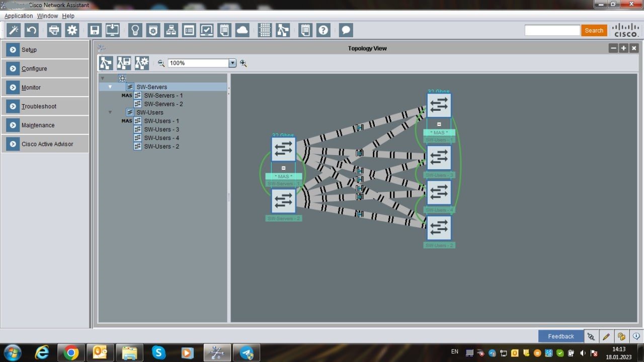The image size is (644, 362).
Task: Open Cisco Active Advisor sidebar item
Action: [x=45, y=144]
